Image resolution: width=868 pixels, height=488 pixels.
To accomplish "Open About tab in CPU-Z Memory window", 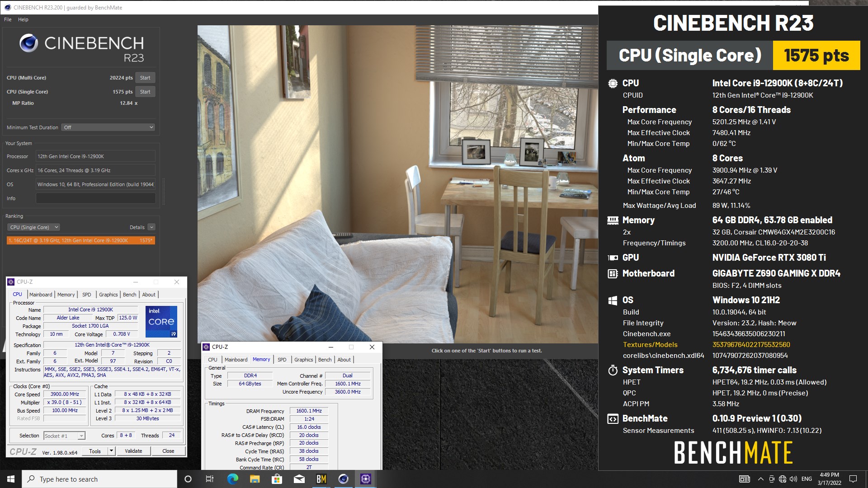I will click(x=344, y=360).
